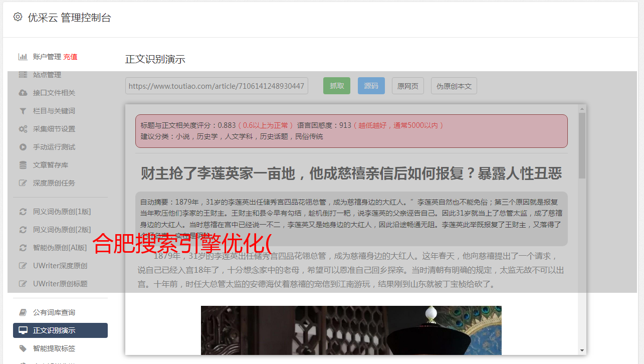Click the scrollbar down arrow in article panel
Image resolution: width=644 pixels, height=364 pixels.
[x=582, y=350]
